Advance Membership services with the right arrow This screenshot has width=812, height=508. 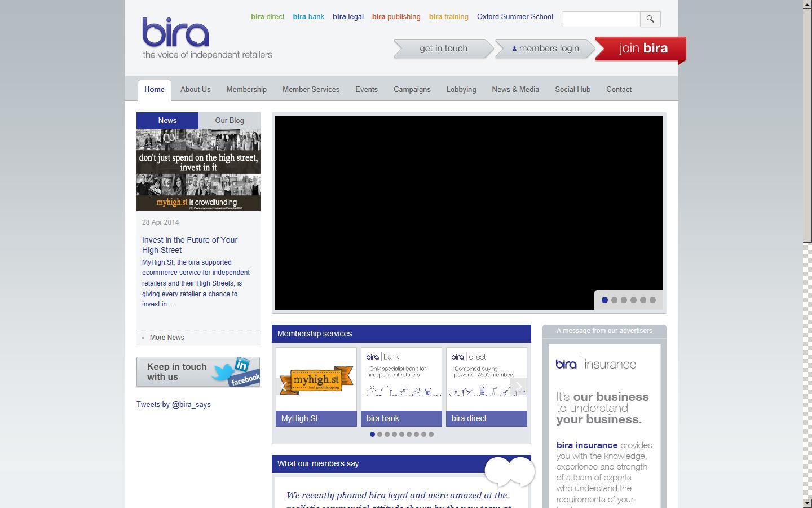518,387
